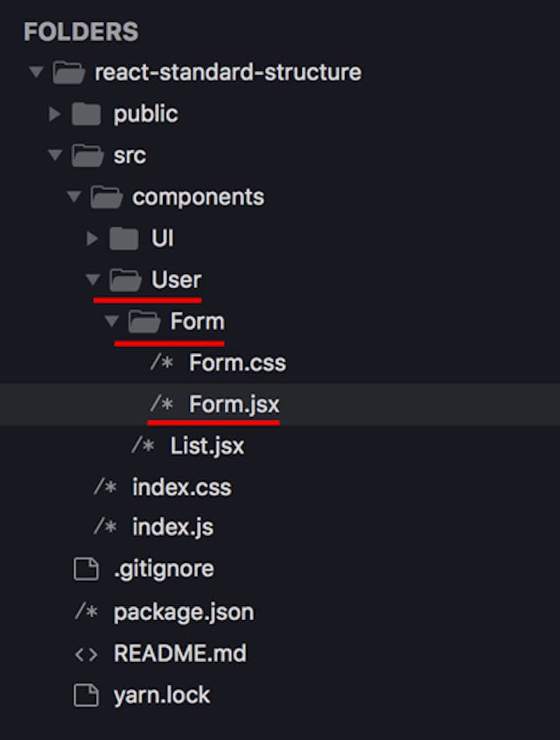Click the UI folder icon
Image resolution: width=560 pixels, height=740 pixels.
tap(125, 238)
